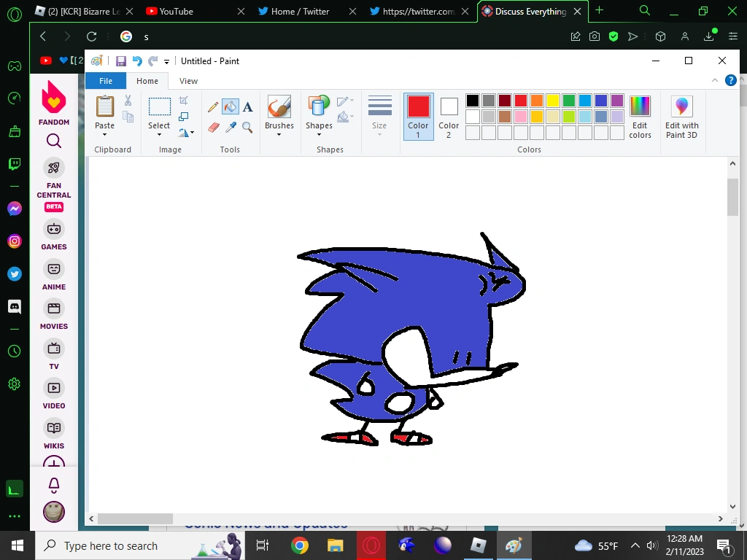747x560 pixels.
Task: Expand the Brushes dropdown
Action: pos(279,135)
